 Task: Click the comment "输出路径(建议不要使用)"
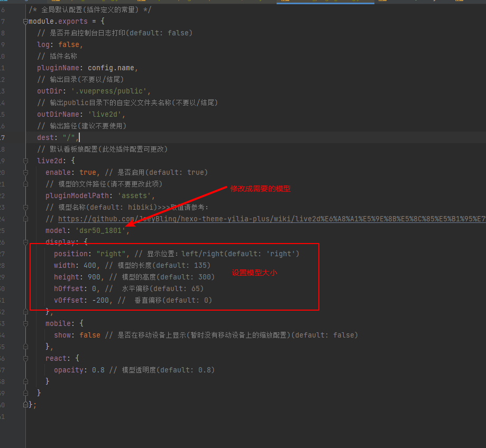[x=88, y=126]
